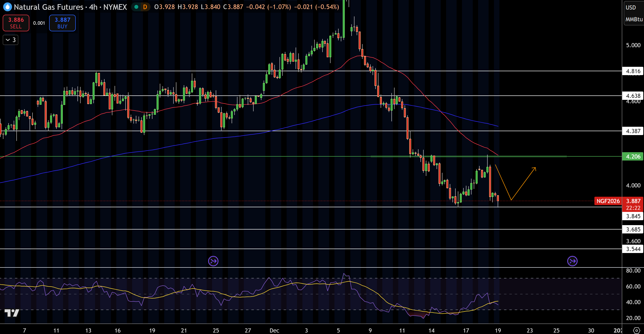The image size is (644, 334).
Task: Select the white 4.816 horizontal line label
Action: point(633,71)
